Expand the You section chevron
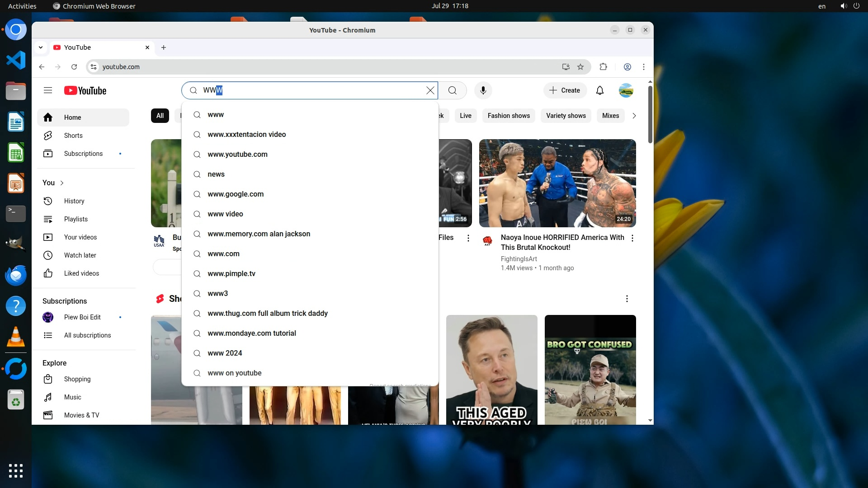The width and height of the screenshot is (868, 488). [62, 183]
